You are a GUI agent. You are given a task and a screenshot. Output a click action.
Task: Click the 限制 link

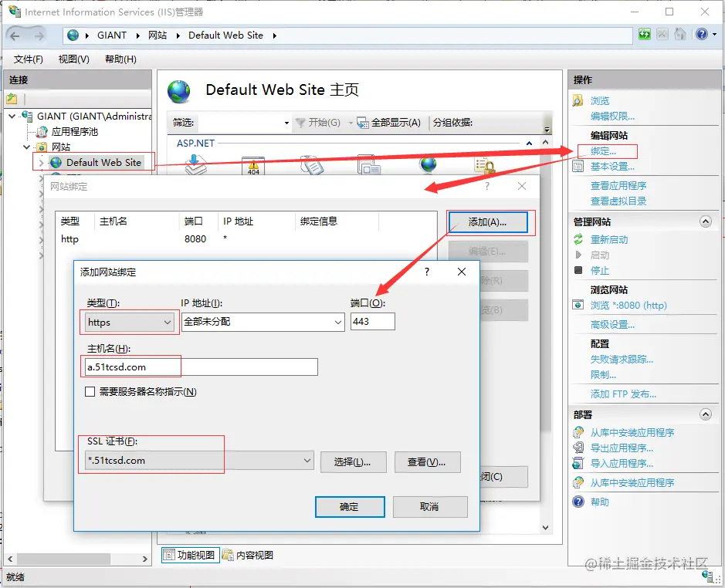pyautogui.click(x=603, y=374)
